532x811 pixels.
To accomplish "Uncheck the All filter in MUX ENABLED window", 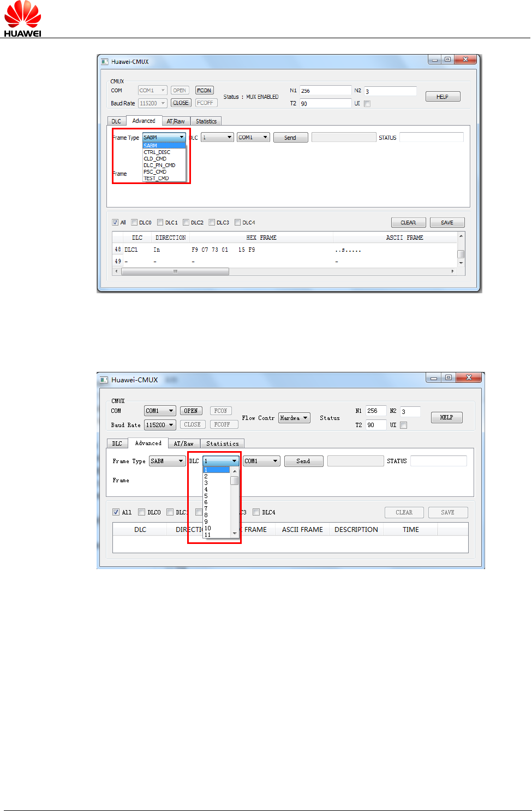I will [x=115, y=222].
